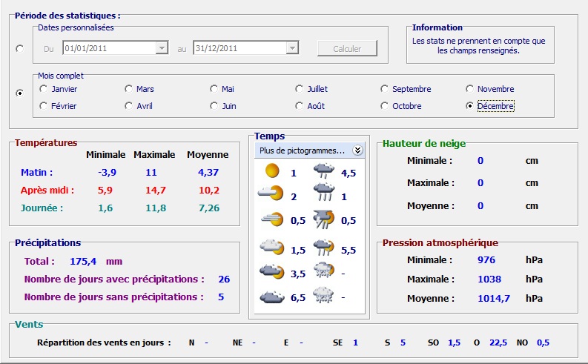The height and width of the screenshot is (364, 588).
Task: Click the snow cloud without sun pictogram
Action: pos(323,297)
